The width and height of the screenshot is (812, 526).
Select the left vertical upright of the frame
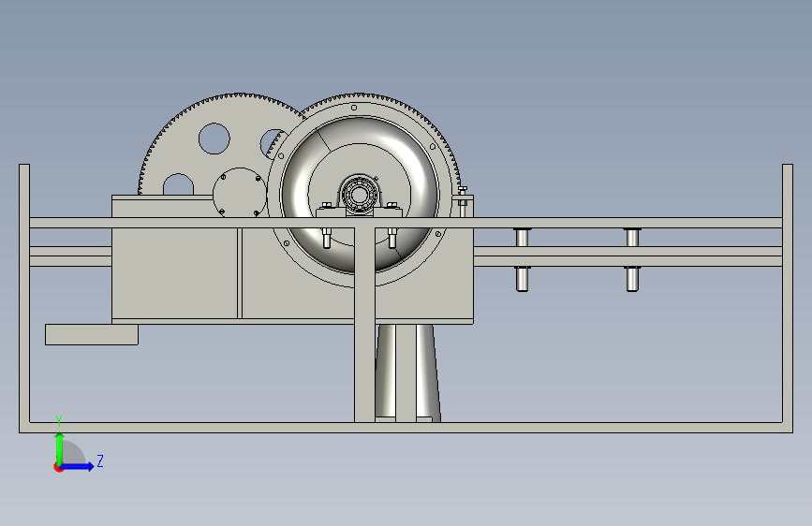24,298
